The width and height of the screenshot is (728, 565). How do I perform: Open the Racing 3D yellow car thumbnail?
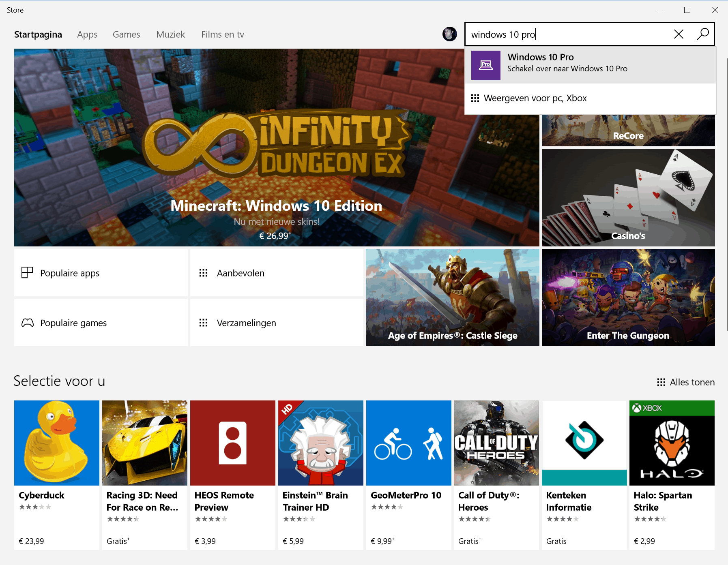[145, 443]
